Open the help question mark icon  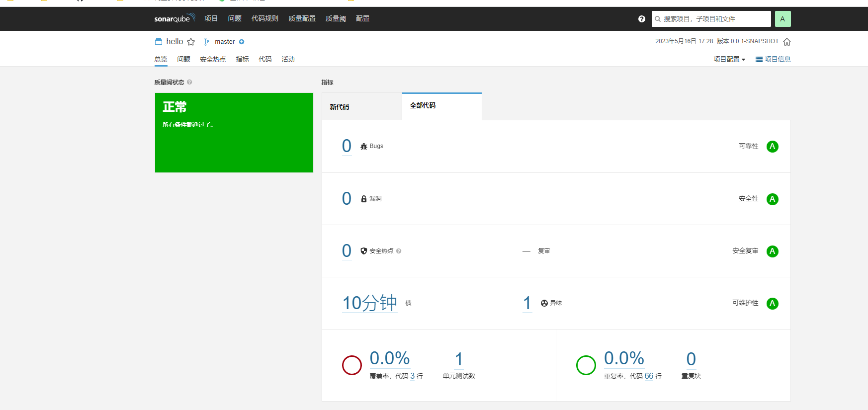(x=642, y=19)
